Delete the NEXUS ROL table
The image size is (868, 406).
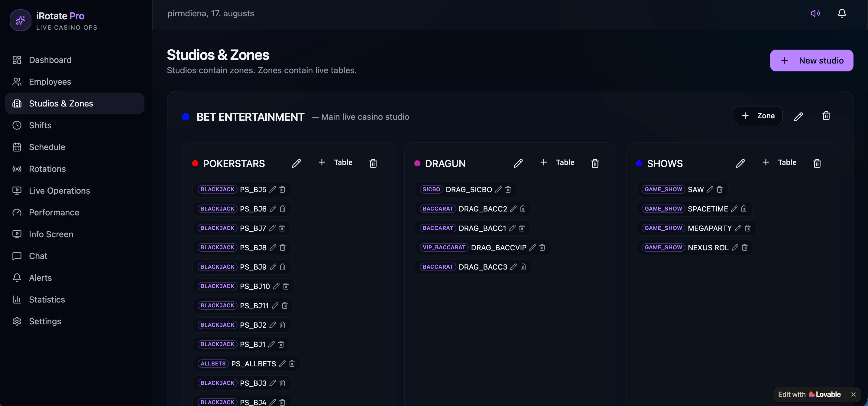click(x=745, y=247)
